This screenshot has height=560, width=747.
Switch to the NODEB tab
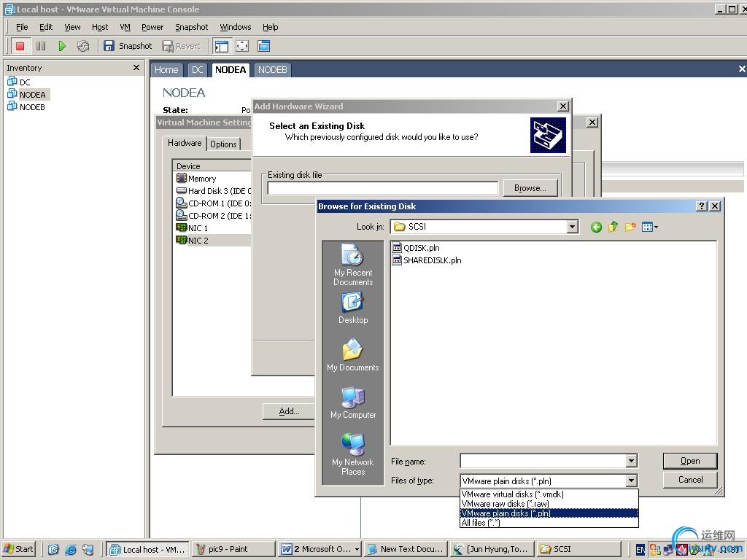tap(273, 70)
